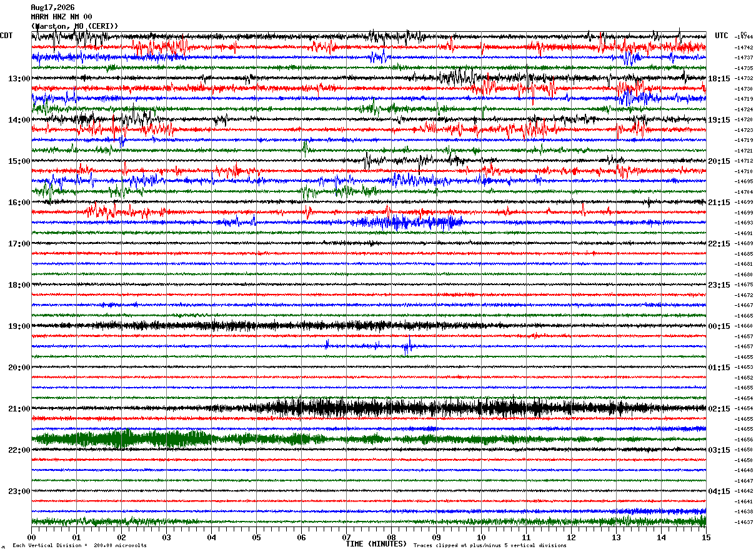
Task: Click the TIME (MINUTES) axis title
Action: pyautogui.click(x=376, y=544)
